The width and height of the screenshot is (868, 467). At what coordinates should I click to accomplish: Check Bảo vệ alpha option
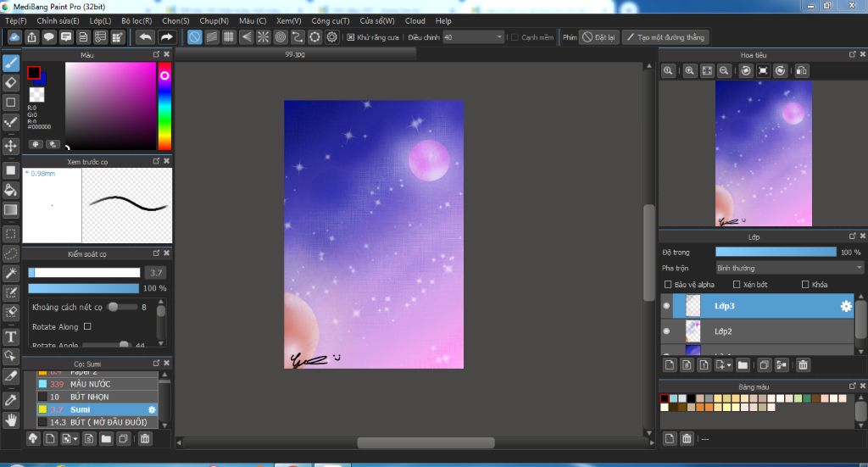(668, 285)
